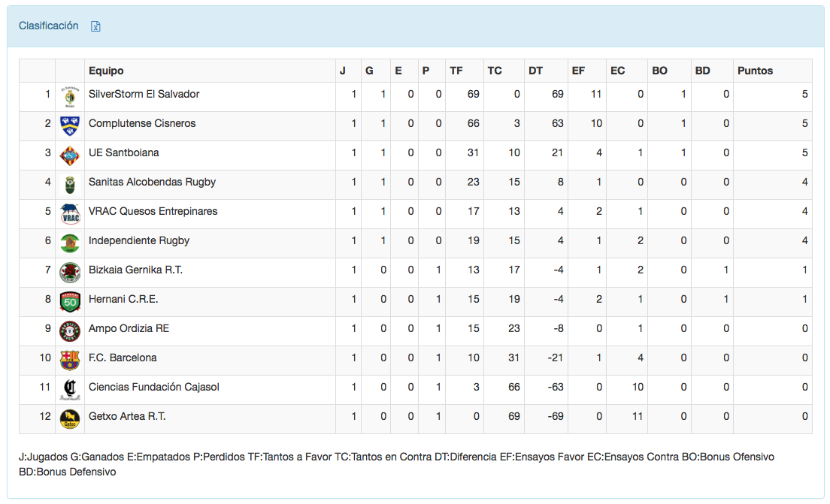
Task: Click Ciencias Fundación Cajasol logo
Action: [70, 390]
